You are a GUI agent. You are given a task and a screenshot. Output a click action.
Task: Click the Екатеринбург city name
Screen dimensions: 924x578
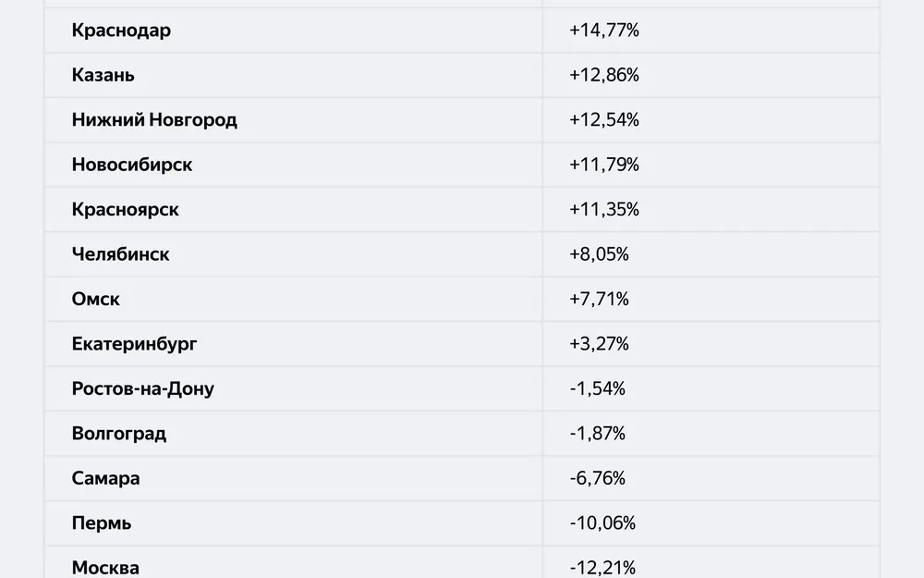coord(134,344)
